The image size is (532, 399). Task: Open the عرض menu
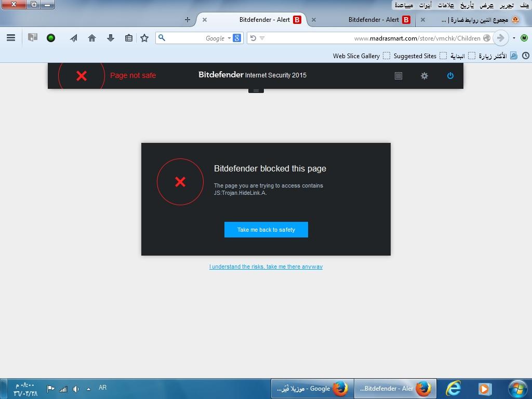pyautogui.click(x=486, y=5)
